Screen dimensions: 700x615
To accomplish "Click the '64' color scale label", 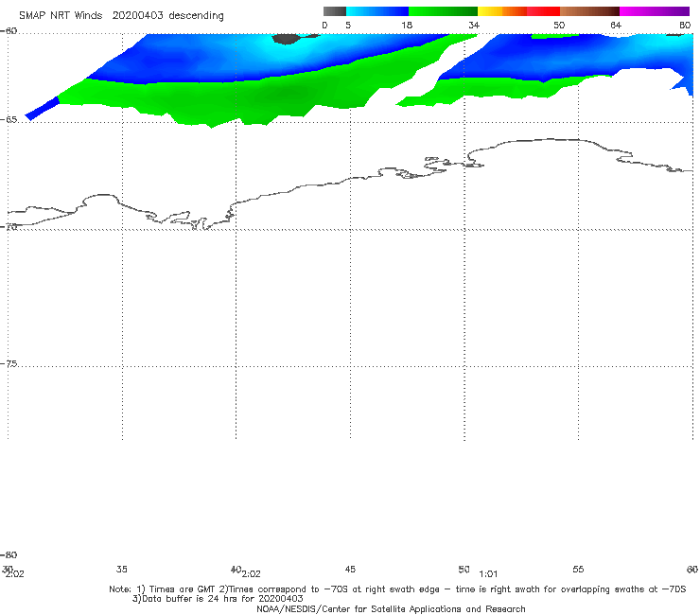I will [616, 25].
